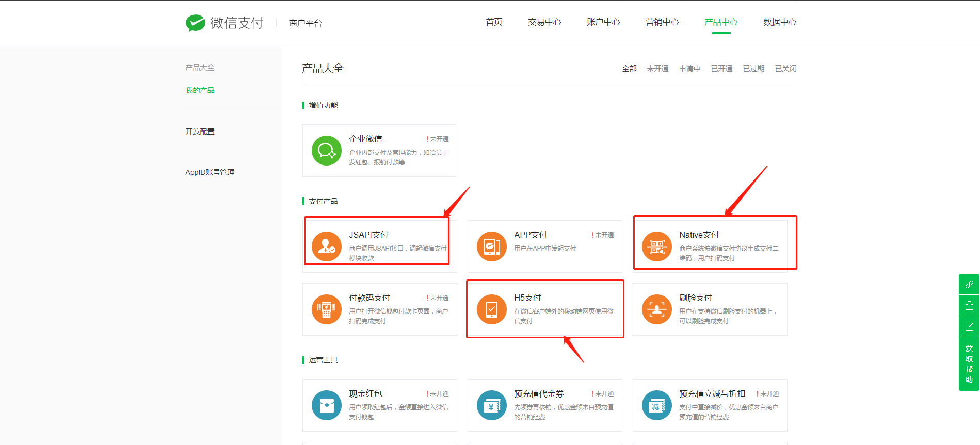Click the 获取帮助 help button
This screenshot has width=980, height=445.
pyautogui.click(x=969, y=364)
